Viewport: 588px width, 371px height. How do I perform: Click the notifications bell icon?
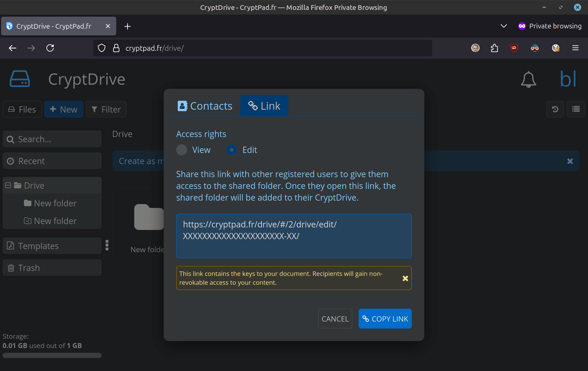(x=528, y=79)
